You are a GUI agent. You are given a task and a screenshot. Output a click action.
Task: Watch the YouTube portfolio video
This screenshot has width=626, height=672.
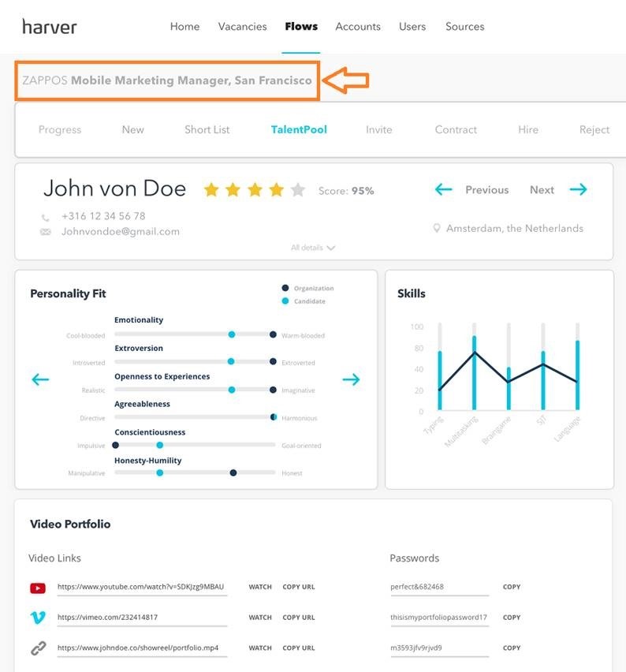point(260,588)
